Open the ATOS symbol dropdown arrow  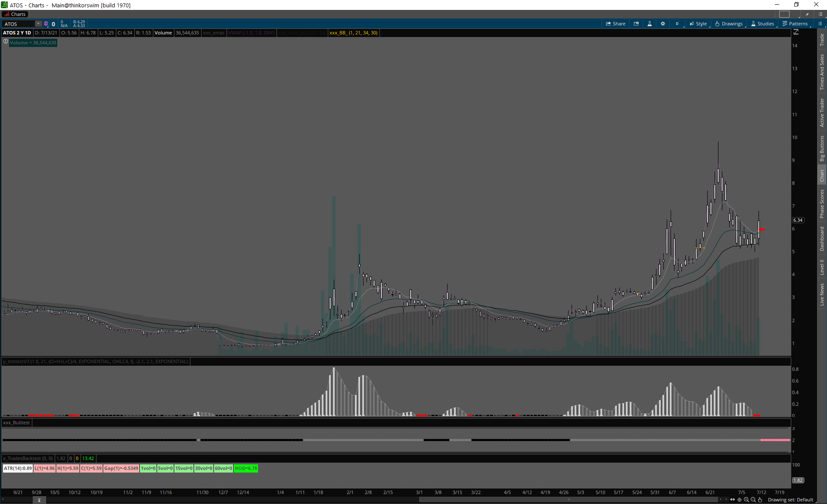(x=38, y=24)
